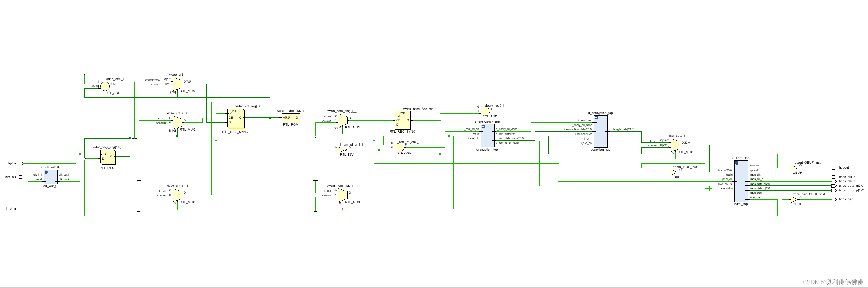Click the pixel_clk_5x pin on u_hdmi_top
The image size is (868, 288).
(x=725, y=184)
